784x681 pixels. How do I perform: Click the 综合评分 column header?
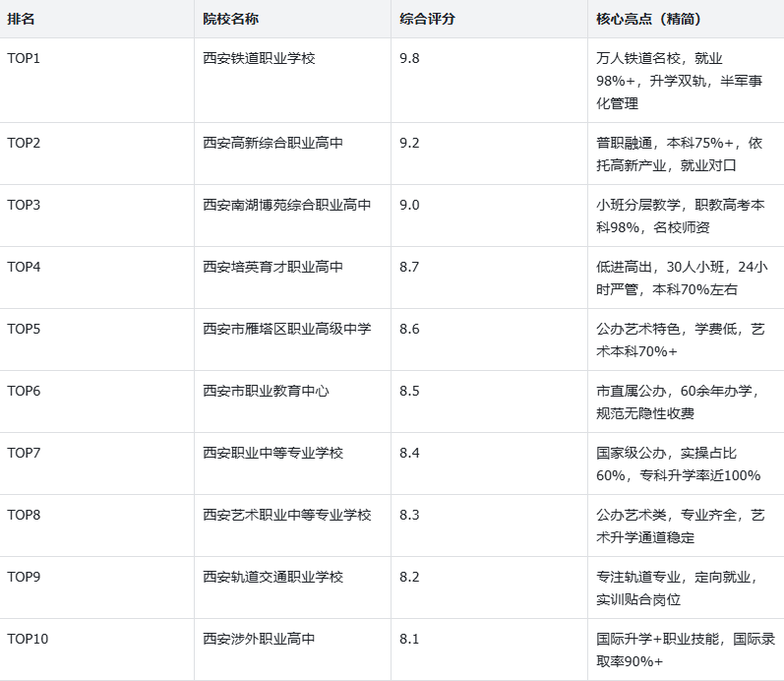click(427, 20)
